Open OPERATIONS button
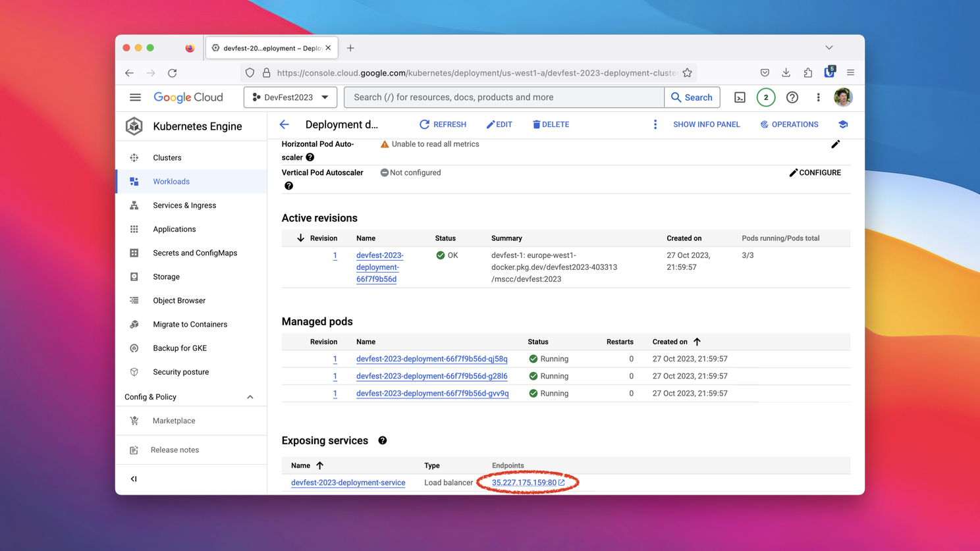Viewport: 980px width, 551px height. 789,124
